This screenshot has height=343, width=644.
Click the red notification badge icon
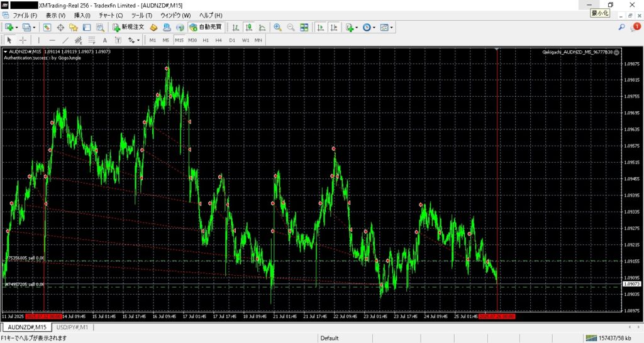click(636, 27)
